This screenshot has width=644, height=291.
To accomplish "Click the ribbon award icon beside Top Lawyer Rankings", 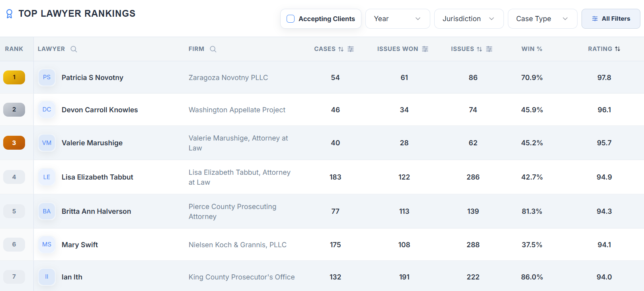I will (x=10, y=14).
